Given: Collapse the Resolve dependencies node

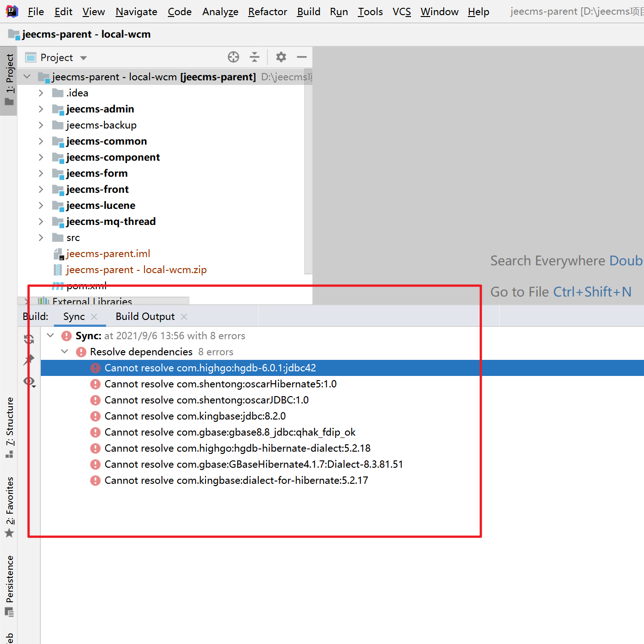Looking at the screenshot, I should [x=65, y=352].
